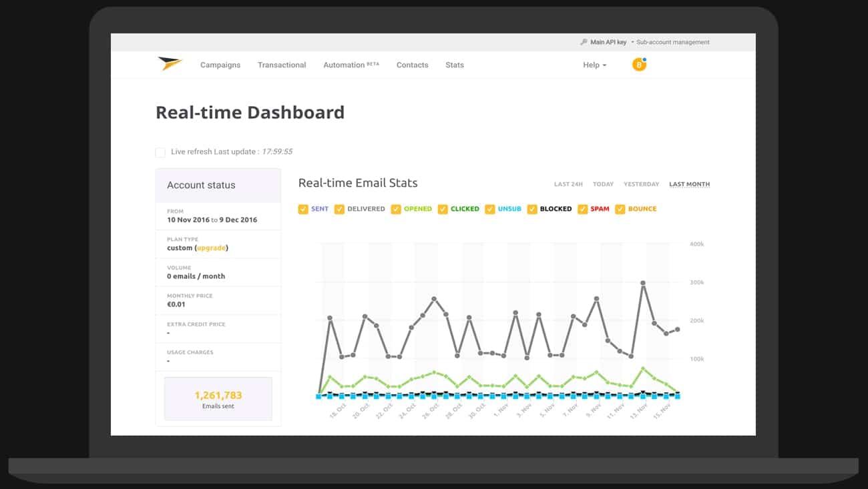Uncheck the SENT series checkbox
This screenshot has height=489, width=868.
[x=303, y=209]
